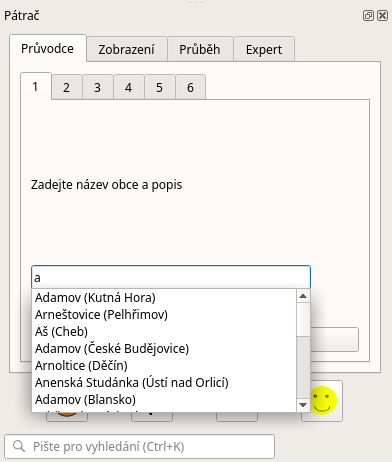Go to the Expert tab
Screen dimensions: 392x462
(264, 49)
